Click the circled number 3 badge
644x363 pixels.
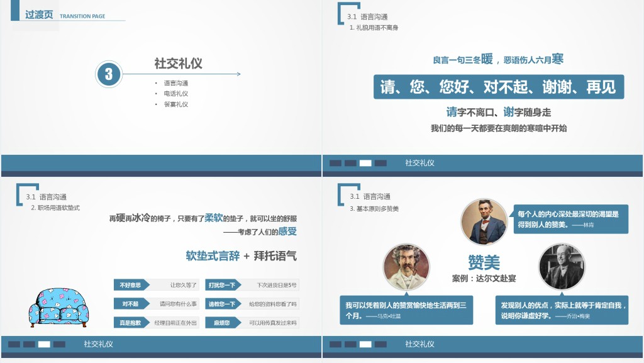pyautogui.click(x=109, y=74)
